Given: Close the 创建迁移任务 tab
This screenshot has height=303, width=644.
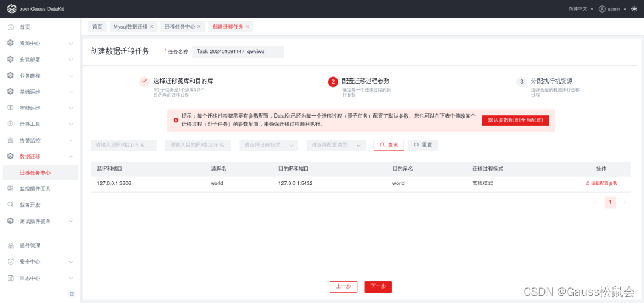Looking at the screenshot, I should pos(247,27).
